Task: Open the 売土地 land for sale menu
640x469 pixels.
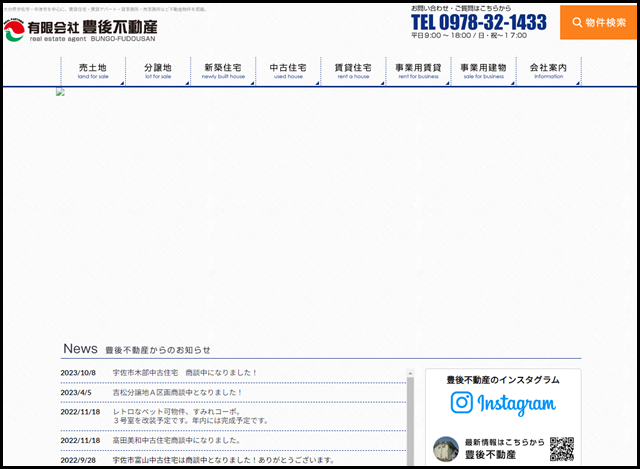Action: coord(93,71)
